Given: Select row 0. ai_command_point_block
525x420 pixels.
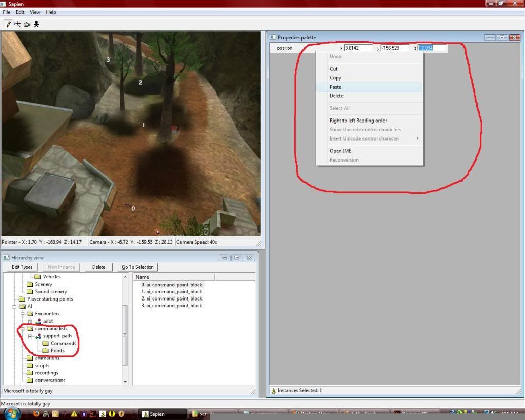Looking at the screenshot, I should 171,284.
